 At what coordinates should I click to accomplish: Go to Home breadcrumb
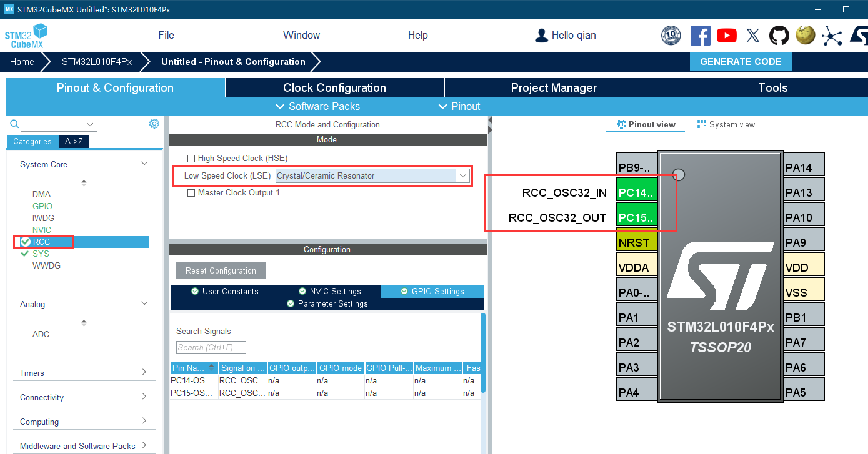click(22, 62)
